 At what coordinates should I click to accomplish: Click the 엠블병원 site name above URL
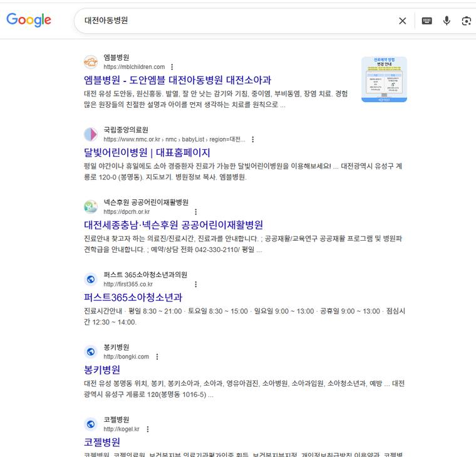[x=116, y=58]
